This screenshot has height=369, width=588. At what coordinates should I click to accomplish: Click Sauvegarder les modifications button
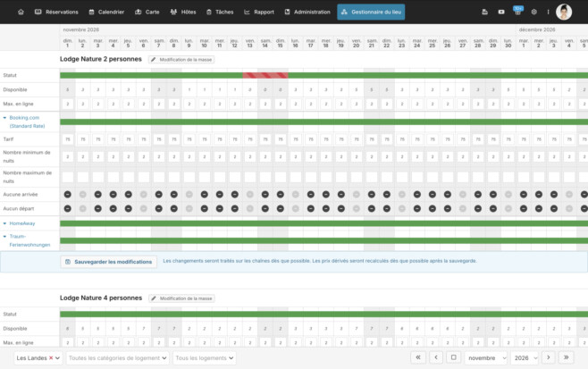(109, 262)
